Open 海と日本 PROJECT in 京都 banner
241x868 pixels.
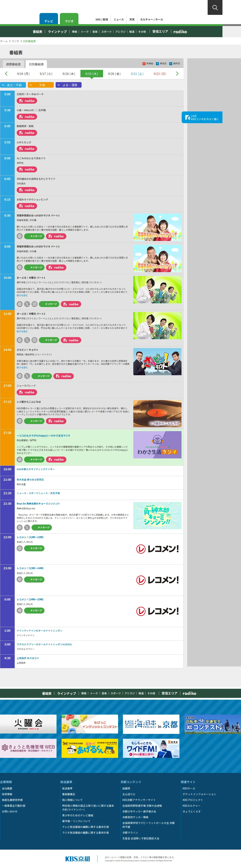point(151,724)
